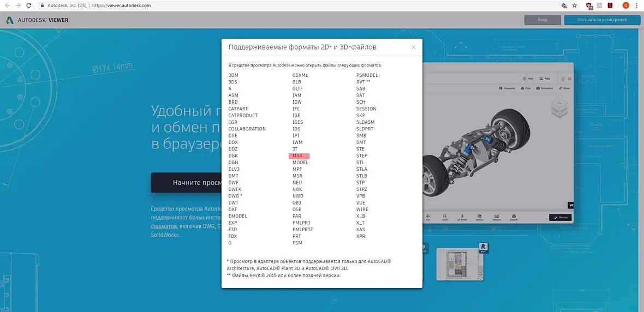
Task: Click the WIRE format entry
Action: tap(362, 209)
